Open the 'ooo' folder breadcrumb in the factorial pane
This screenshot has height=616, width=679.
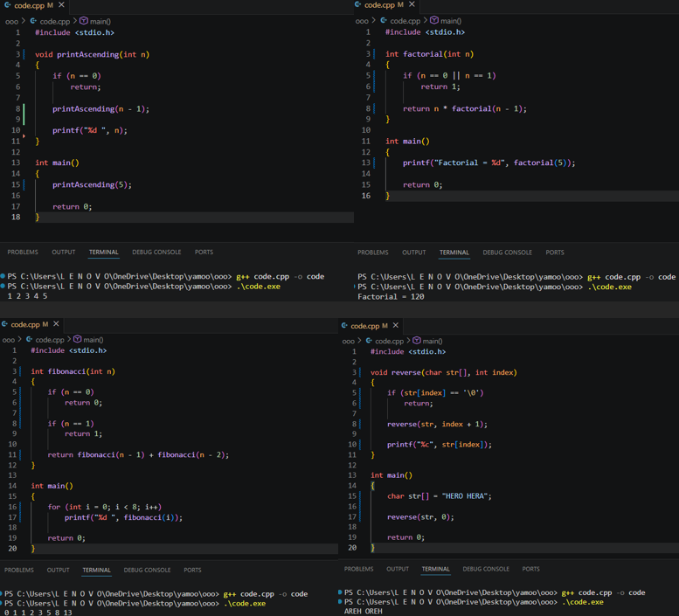[362, 21]
